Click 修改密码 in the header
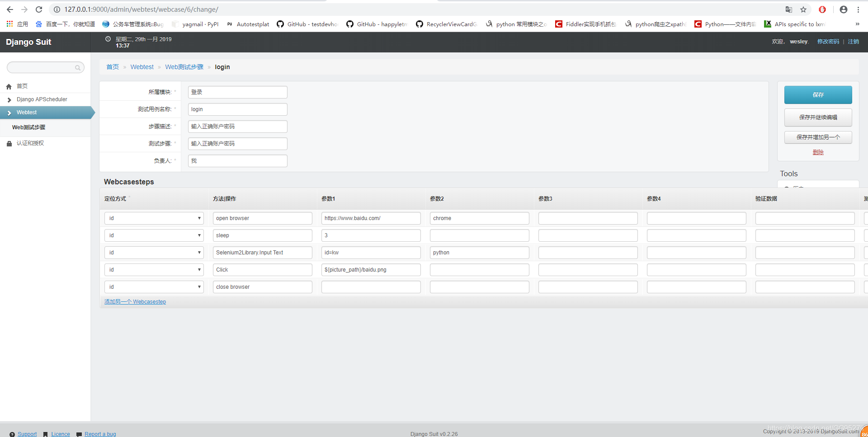This screenshot has height=437, width=868. pyautogui.click(x=828, y=42)
